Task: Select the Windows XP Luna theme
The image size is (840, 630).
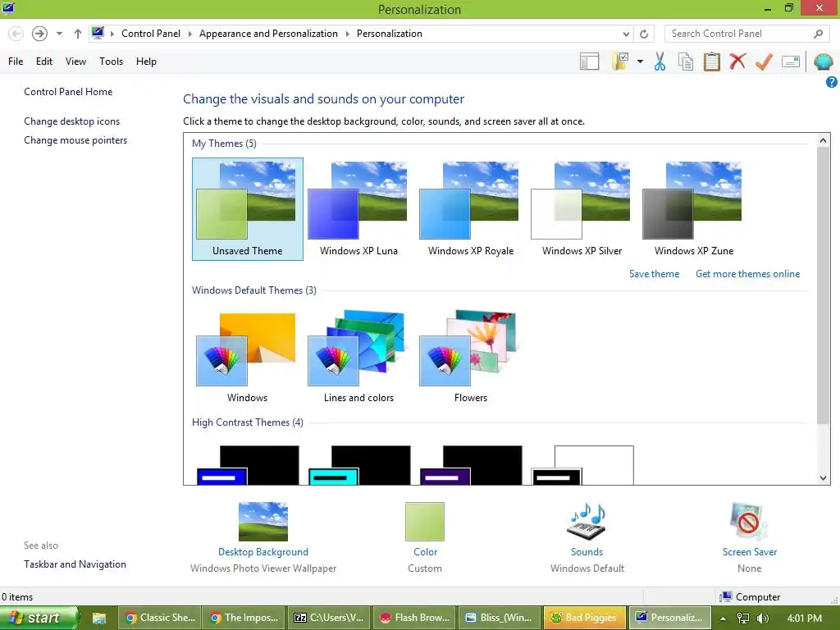Action: tap(358, 209)
